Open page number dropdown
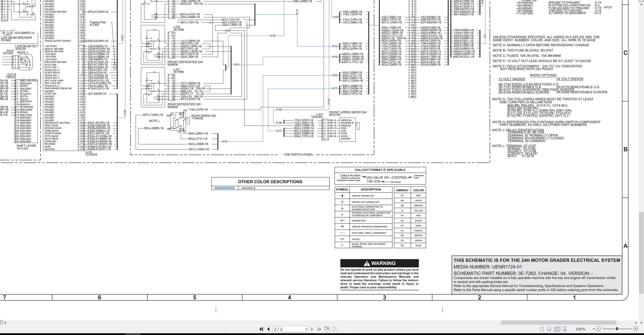This screenshot has height=335, width=644. click(306, 329)
